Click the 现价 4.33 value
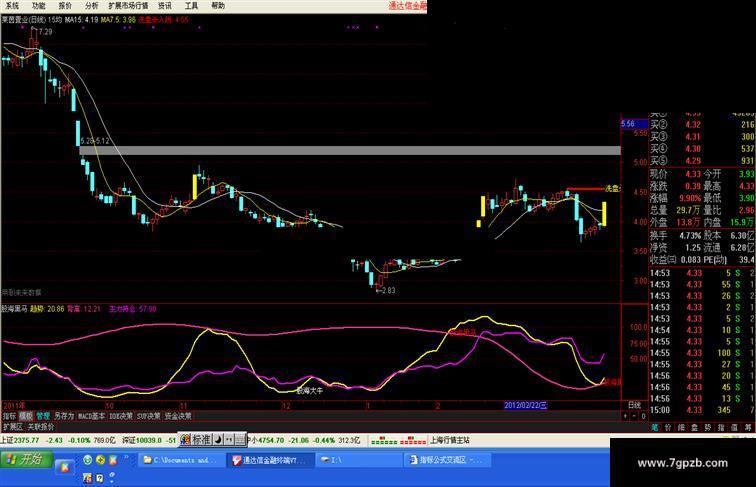Viewport: 756px width, 487px height. [693, 174]
